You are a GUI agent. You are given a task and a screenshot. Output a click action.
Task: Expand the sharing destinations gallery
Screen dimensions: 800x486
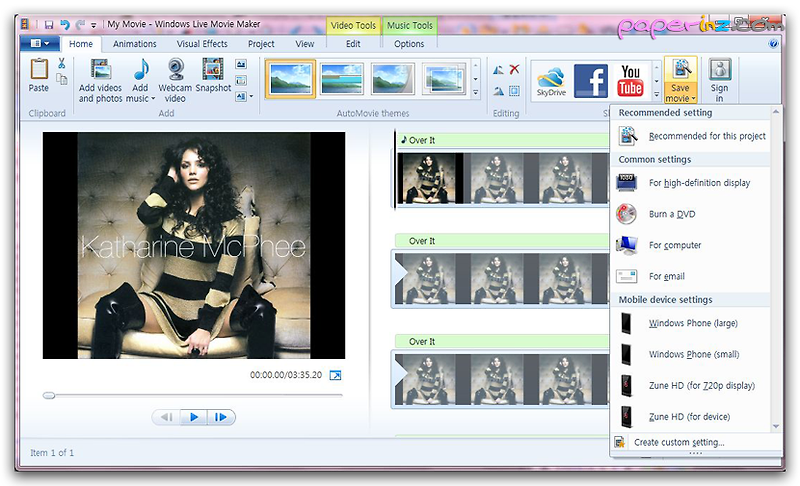[657, 94]
